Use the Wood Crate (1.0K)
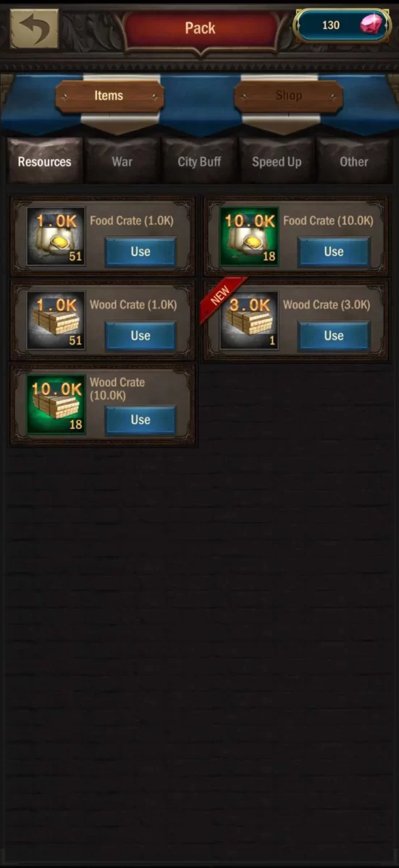 pyautogui.click(x=140, y=336)
